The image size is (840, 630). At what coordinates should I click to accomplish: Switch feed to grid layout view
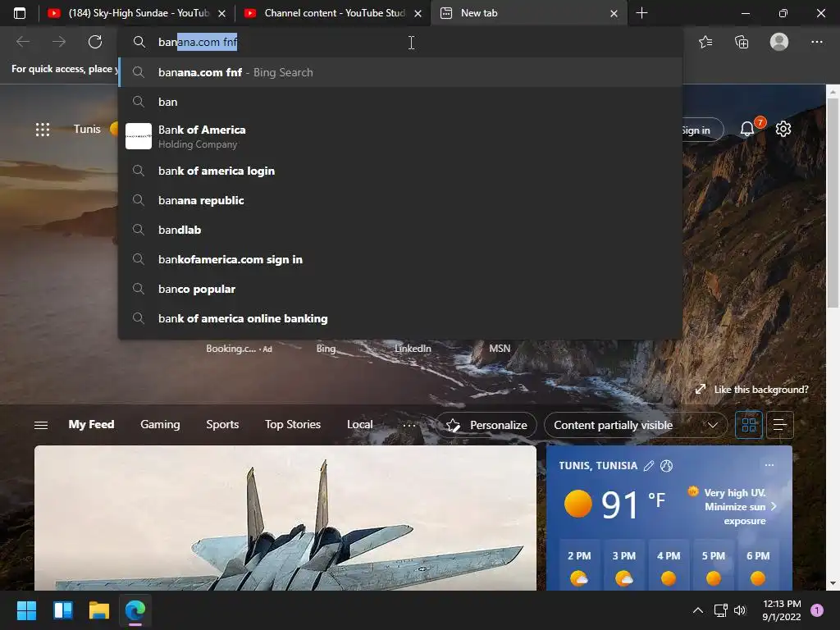[748, 425]
